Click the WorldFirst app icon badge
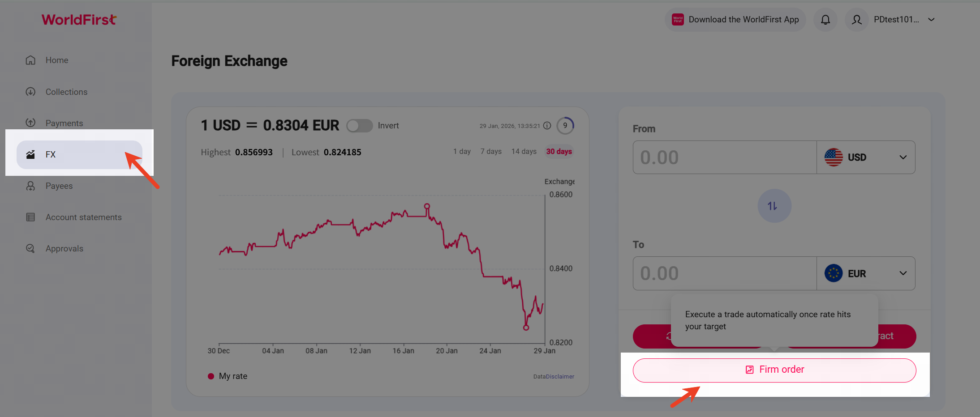 678,20
